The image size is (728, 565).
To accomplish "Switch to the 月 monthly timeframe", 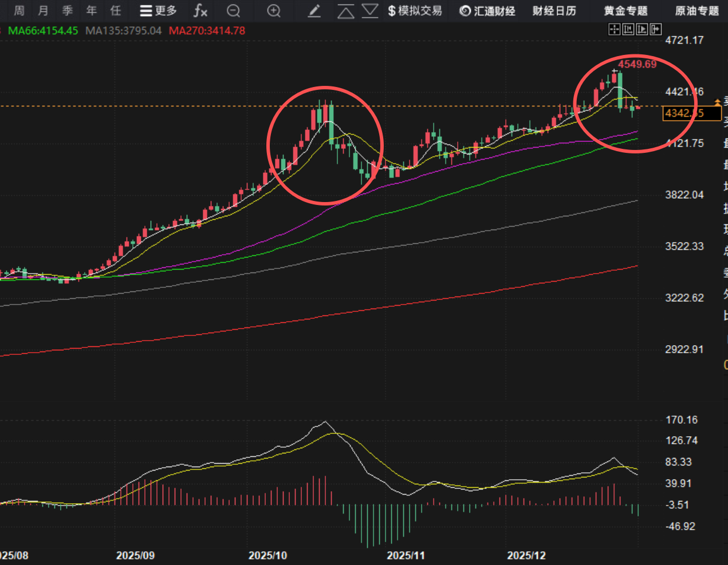I will 43,11.
